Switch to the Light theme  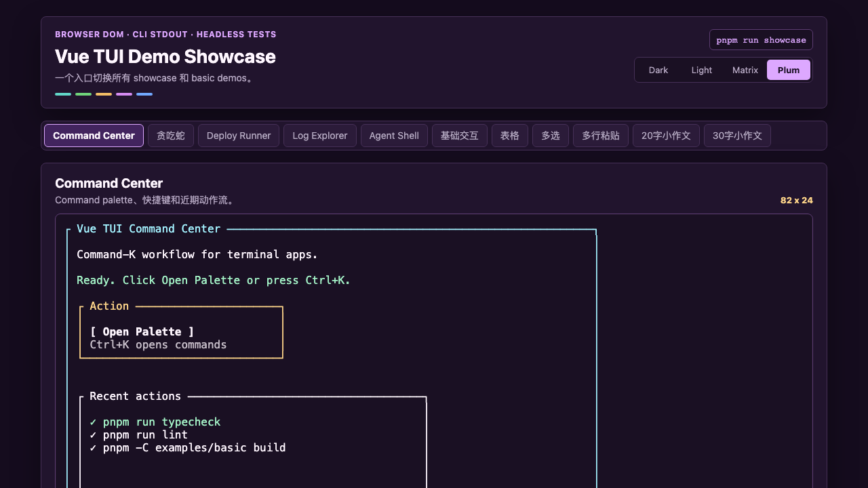pos(702,70)
